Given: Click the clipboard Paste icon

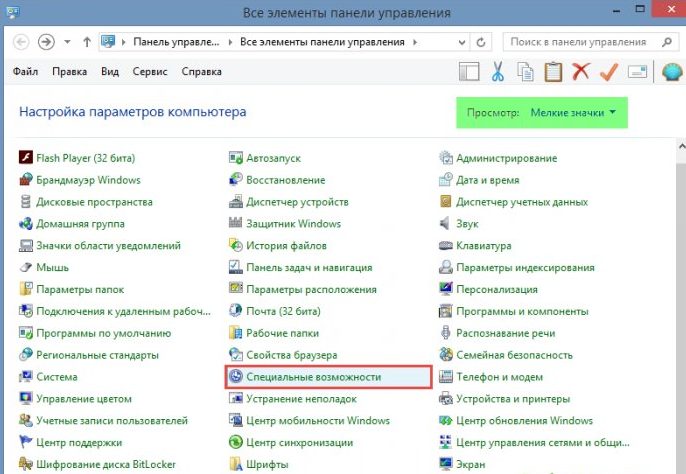Looking at the screenshot, I should [552, 72].
